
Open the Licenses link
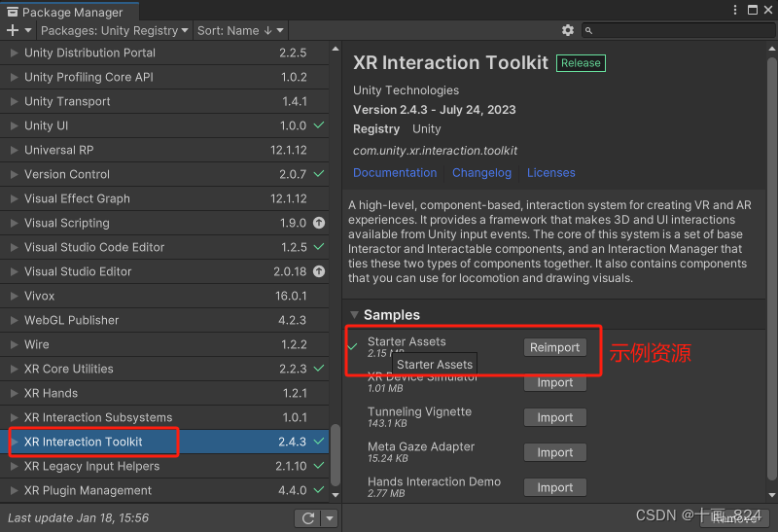551,173
